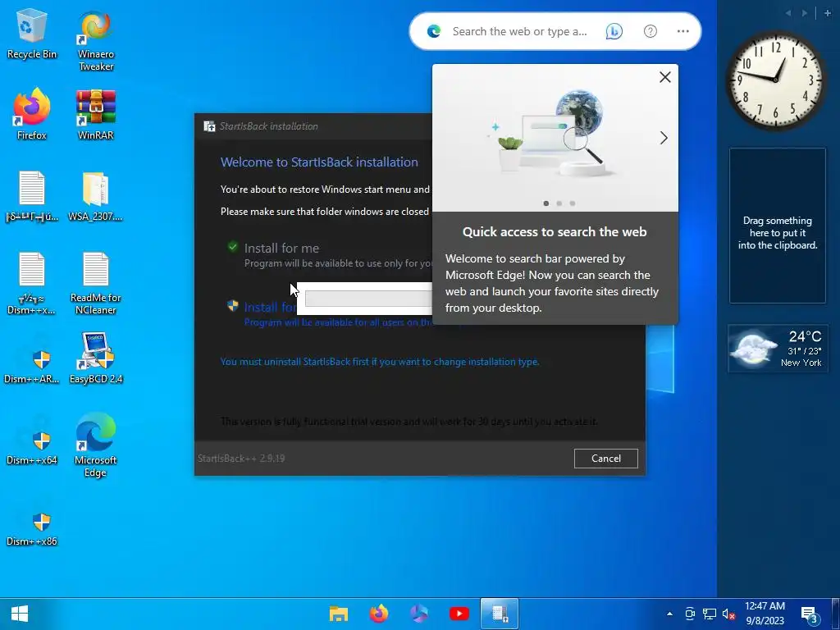Click the Search the web input field
This screenshot has height=630, width=840.
(x=519, y=32)
